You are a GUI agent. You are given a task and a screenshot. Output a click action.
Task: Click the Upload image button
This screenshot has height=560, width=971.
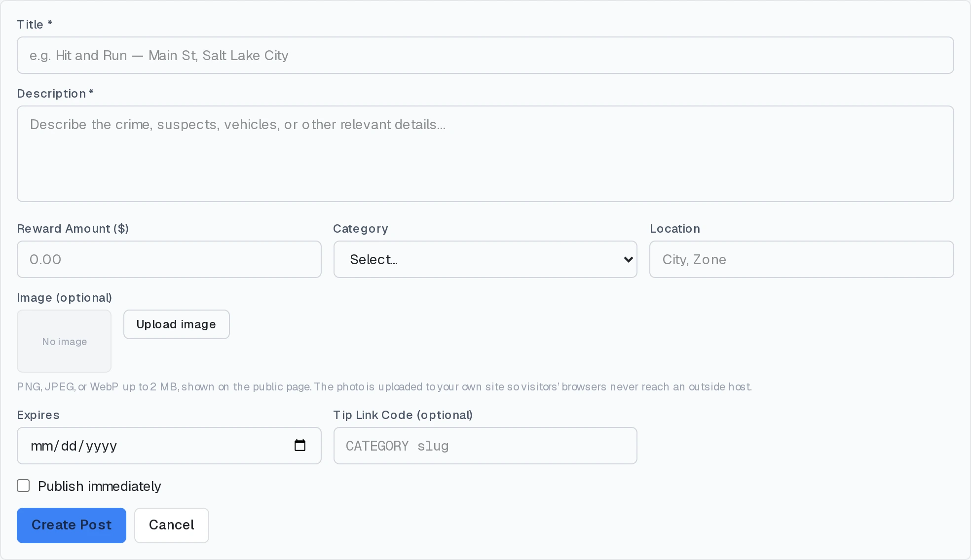click(177, 324)
